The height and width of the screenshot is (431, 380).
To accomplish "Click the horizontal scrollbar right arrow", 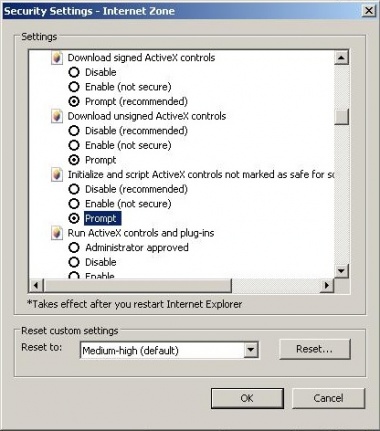I will click(x=327, y=286).
